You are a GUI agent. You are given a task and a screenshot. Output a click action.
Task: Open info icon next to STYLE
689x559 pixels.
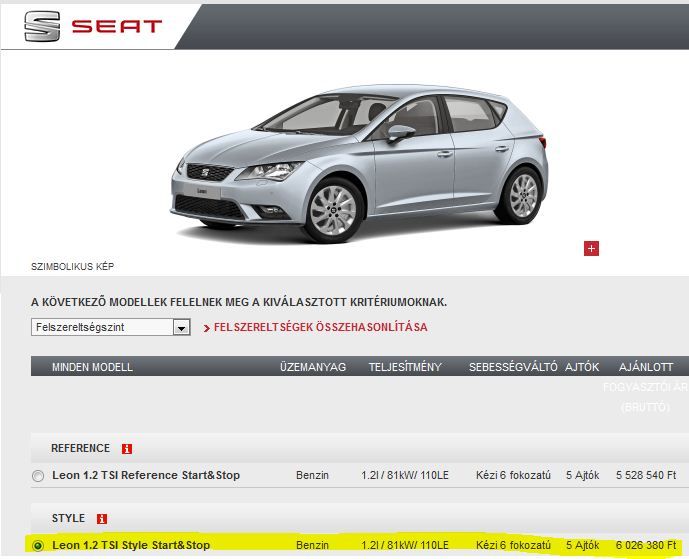pyautogui.click(x=102, y=519)
